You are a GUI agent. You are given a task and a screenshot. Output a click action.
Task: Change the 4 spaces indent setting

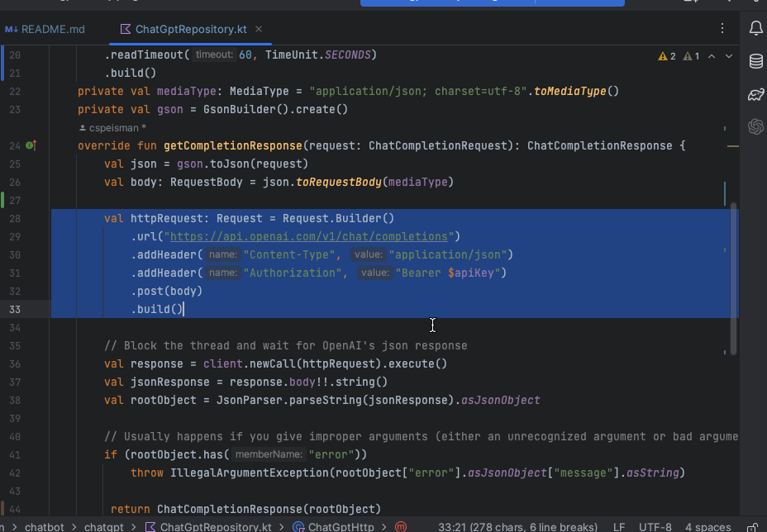tap(707, 526)
